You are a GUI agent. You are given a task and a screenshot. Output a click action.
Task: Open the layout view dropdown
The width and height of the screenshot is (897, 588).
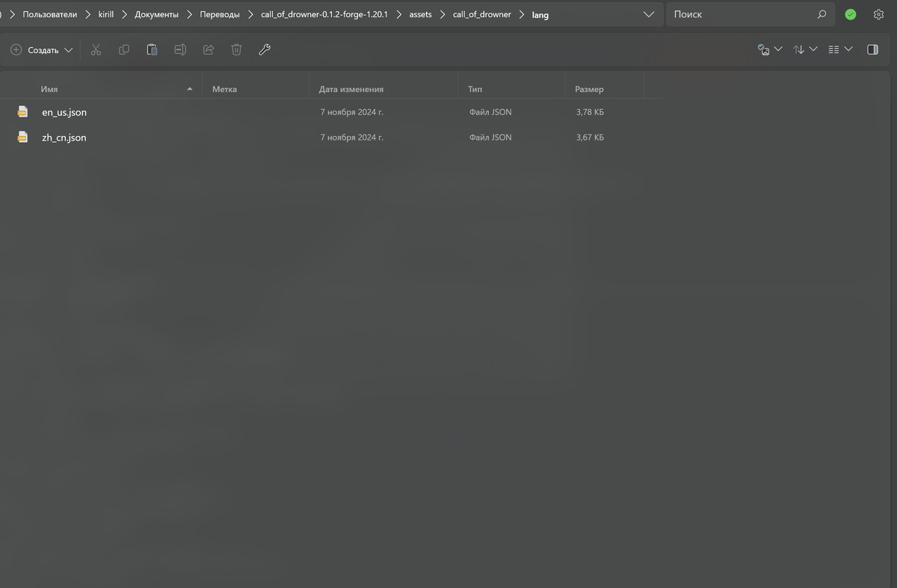tap(840, 49)
